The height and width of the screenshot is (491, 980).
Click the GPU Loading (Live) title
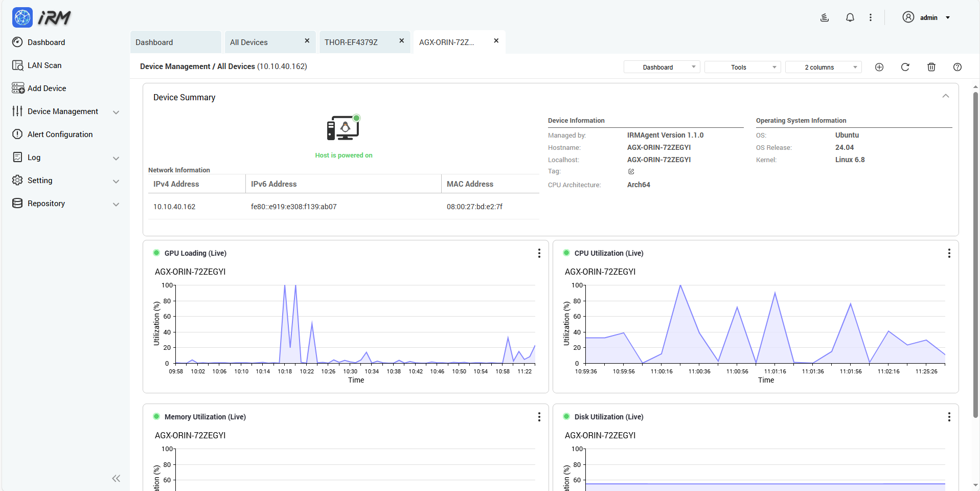[195, 253]
